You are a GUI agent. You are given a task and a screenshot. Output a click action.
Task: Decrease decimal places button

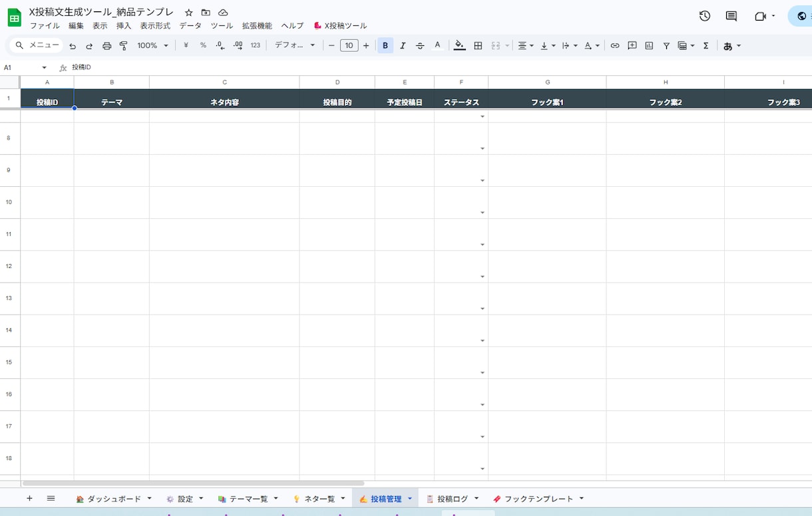point(220,46)
